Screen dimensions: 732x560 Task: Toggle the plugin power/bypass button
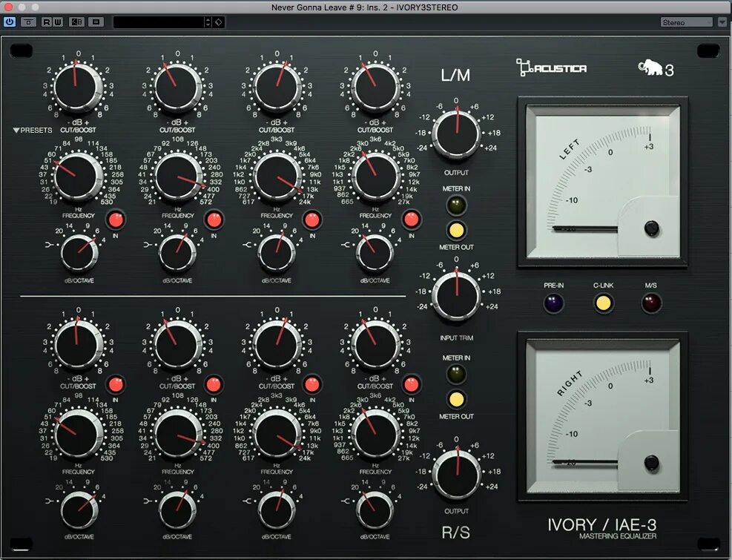pyautogui.click(x=10, y=22)
